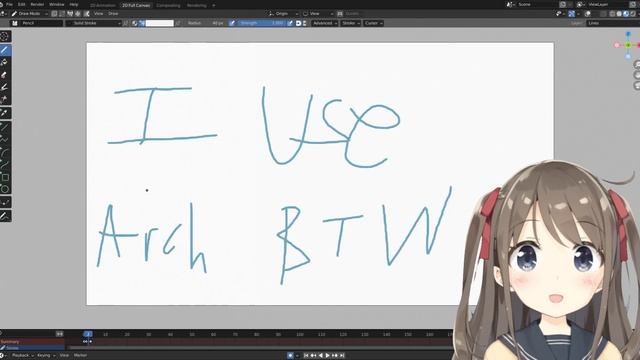Select the Fill bucket tool
Viewport: 640px width, 360px height.
click(x=4, y=62)
